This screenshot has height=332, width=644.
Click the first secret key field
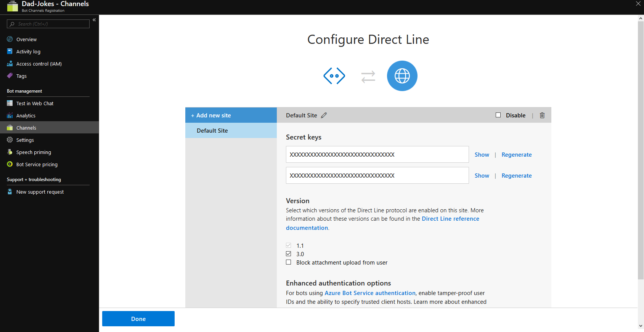pyautogui.click(x=377, y=154)
